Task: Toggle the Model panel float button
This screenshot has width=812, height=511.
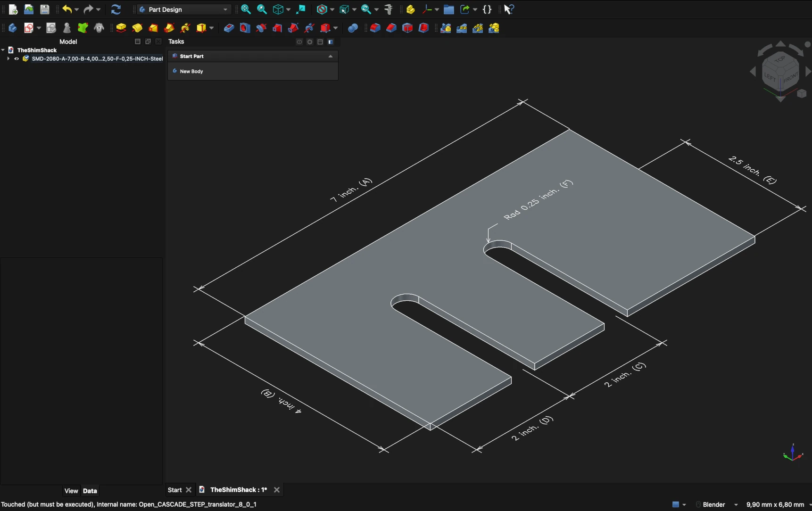Action: 148,42
